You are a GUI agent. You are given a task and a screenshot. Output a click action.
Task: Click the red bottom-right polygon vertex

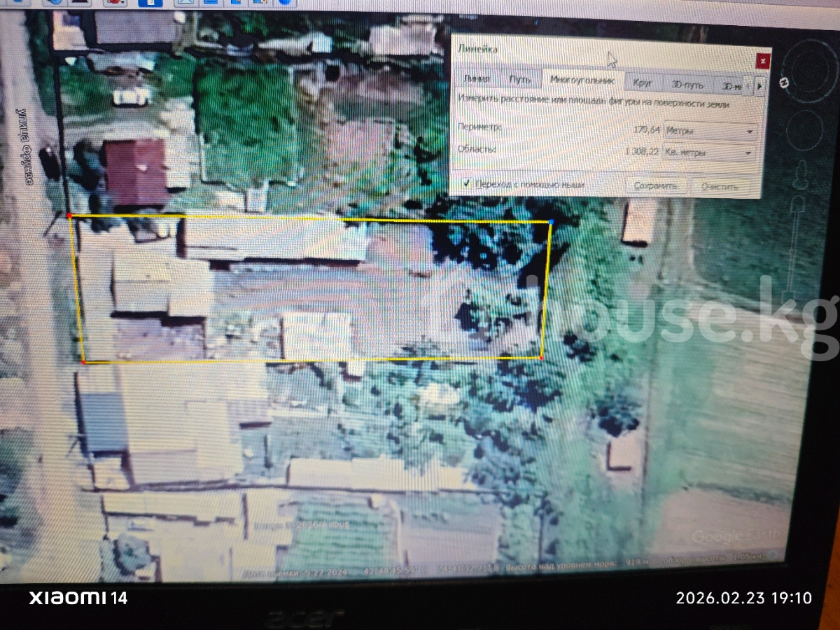tap(542, 358)
